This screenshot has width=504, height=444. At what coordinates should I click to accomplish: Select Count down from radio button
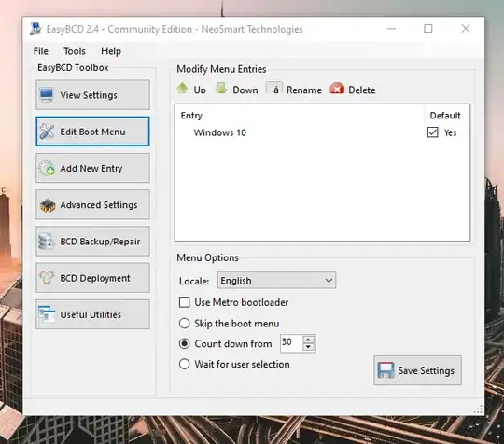[184, 344]
